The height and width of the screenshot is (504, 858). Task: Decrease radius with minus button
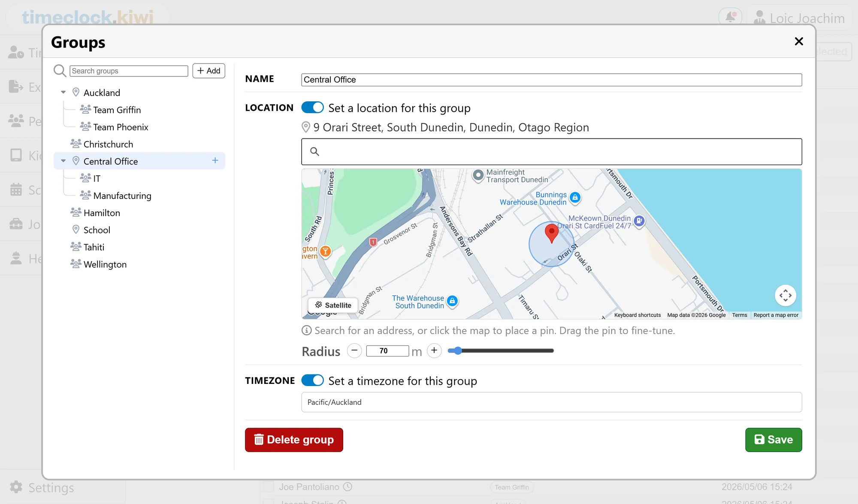coord(354,350)
